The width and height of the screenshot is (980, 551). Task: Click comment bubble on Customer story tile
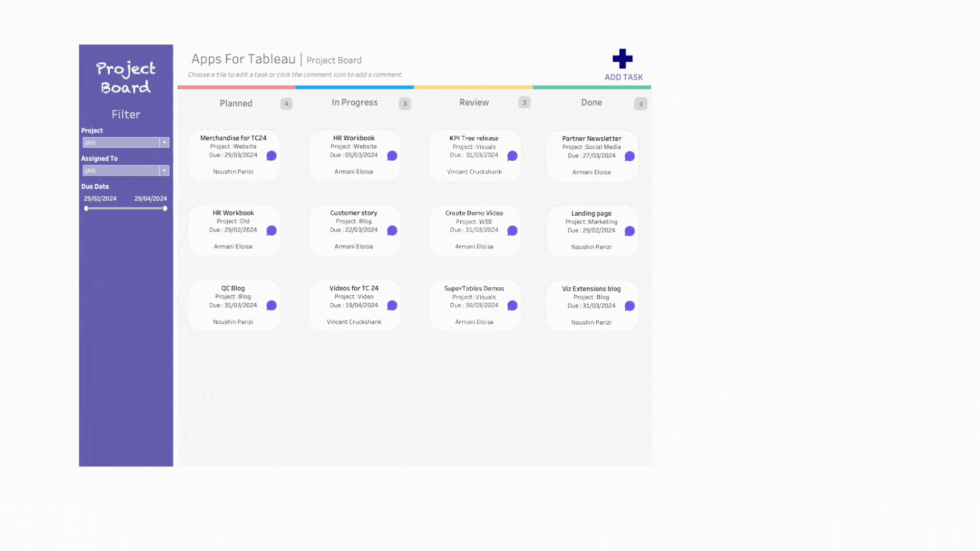click(392, 231)
